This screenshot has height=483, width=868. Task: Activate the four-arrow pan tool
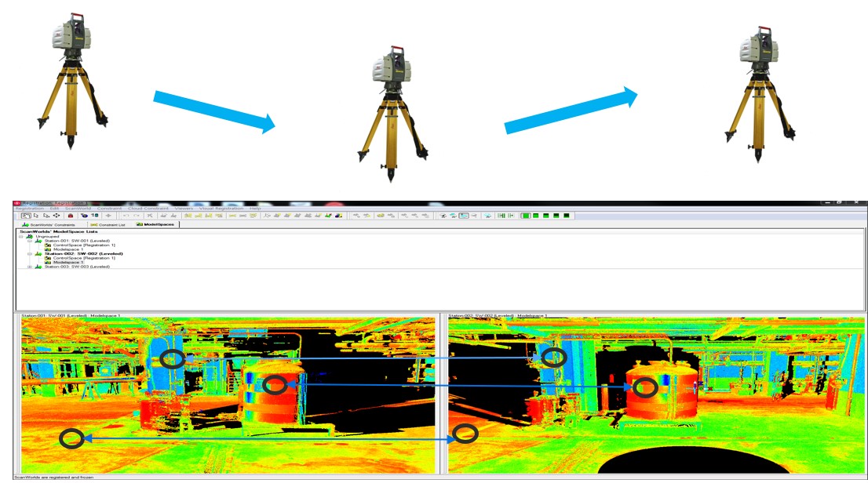tap(57, 215)
